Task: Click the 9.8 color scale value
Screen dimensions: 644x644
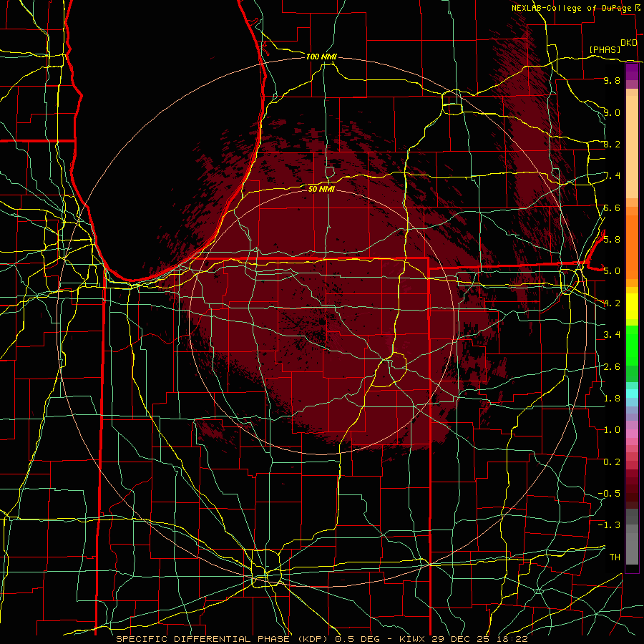Action: coord(612,81)
